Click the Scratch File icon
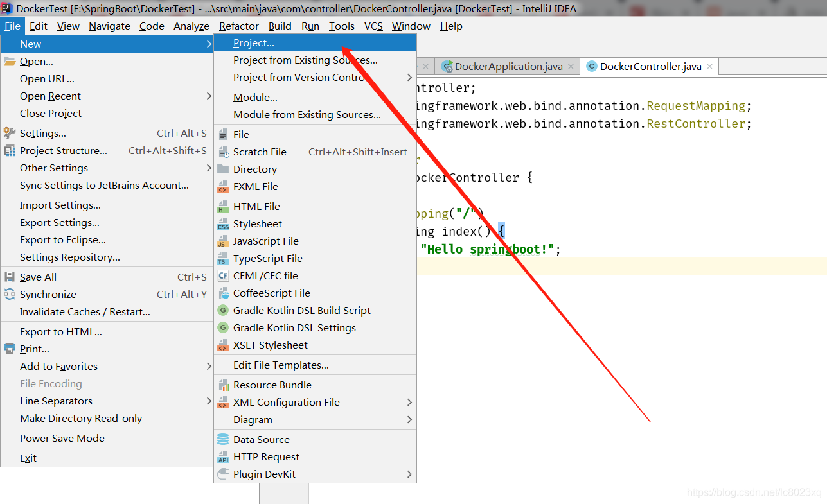Screen dimensions: 827x504 [223, 152]
